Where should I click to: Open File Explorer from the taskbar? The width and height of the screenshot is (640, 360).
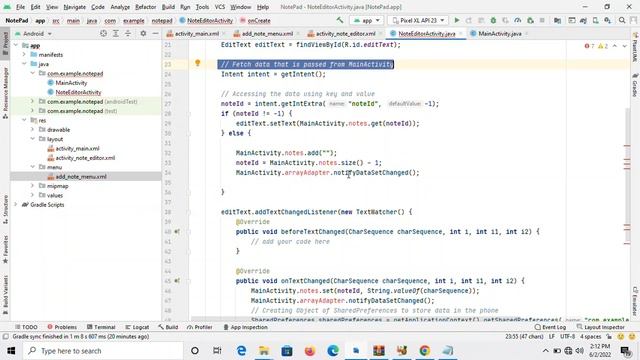coord(264,351)
